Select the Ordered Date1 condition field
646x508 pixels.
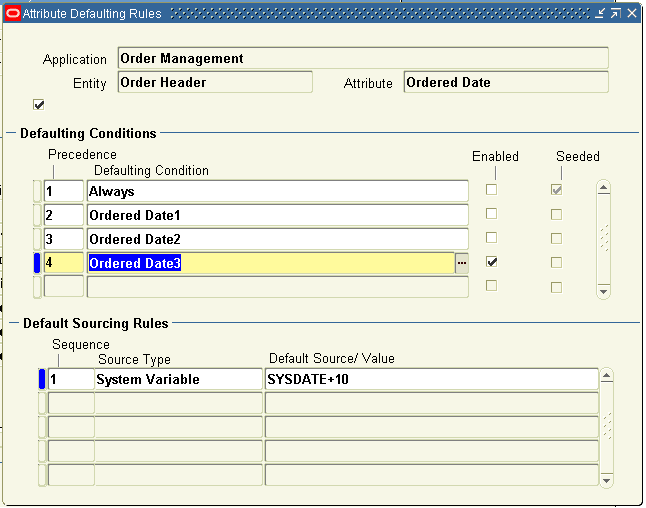click(278, 215)
